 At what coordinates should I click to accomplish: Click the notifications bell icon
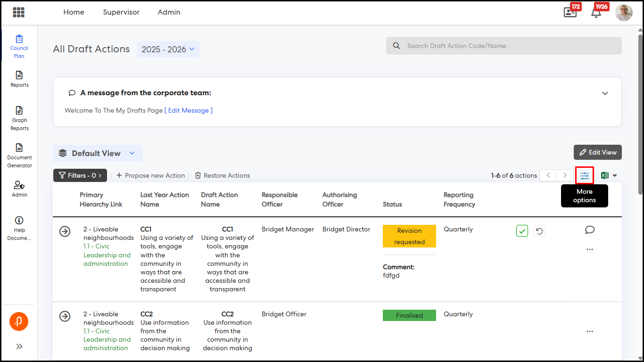596,12
